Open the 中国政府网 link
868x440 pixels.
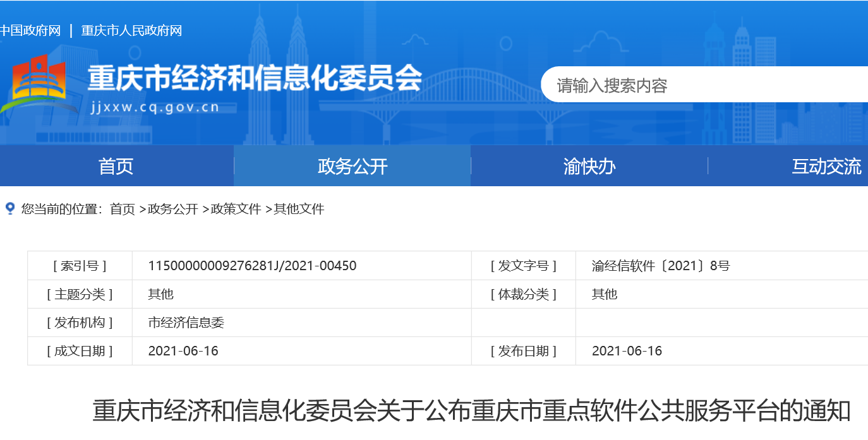tap(30, 30)
